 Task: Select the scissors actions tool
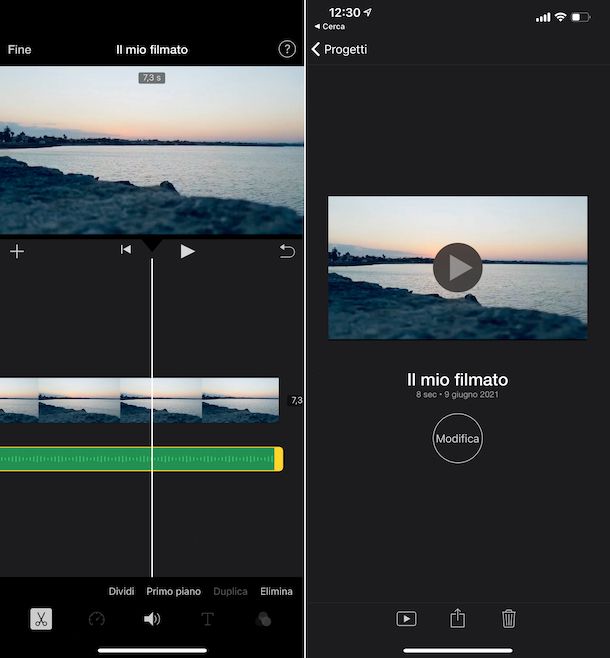tap(41, 619)
